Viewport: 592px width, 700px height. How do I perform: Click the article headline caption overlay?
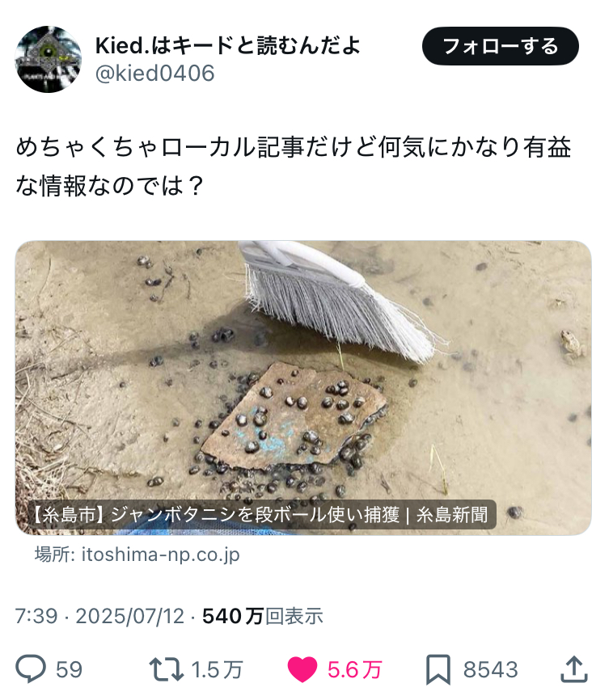(260, 515)
